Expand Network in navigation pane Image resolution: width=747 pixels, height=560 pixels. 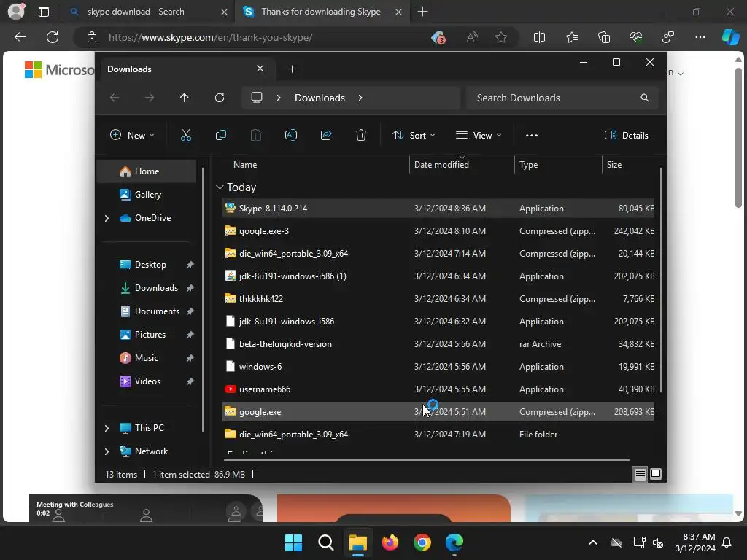107,451
